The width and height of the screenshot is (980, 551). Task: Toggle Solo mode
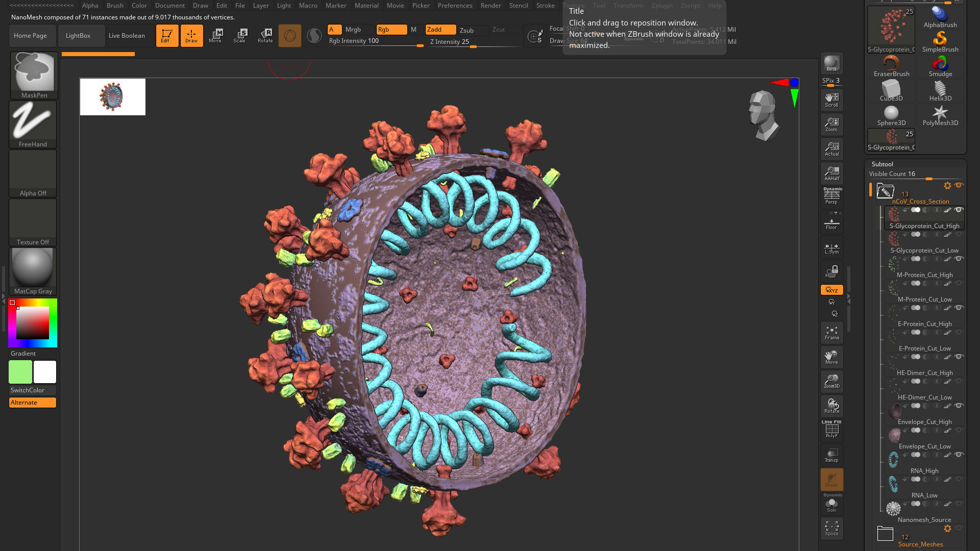pyautogui.click(x=831, y=504)
